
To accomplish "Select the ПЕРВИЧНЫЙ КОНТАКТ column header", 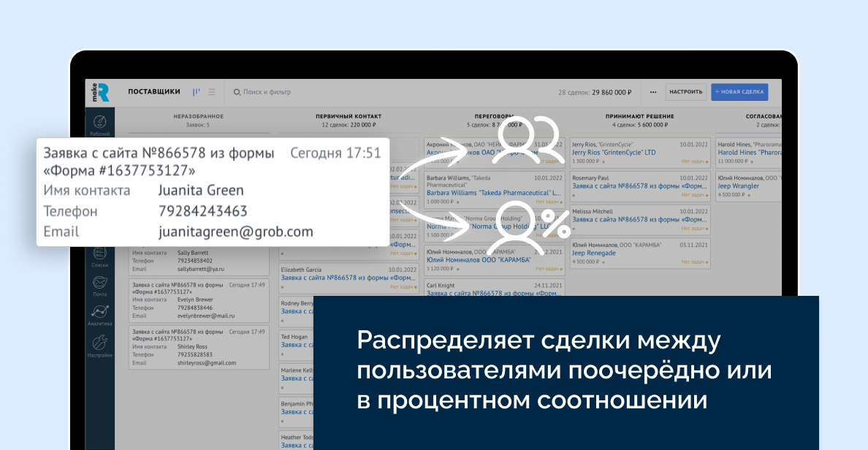I will pyautogui.click(x=349, y=116).
